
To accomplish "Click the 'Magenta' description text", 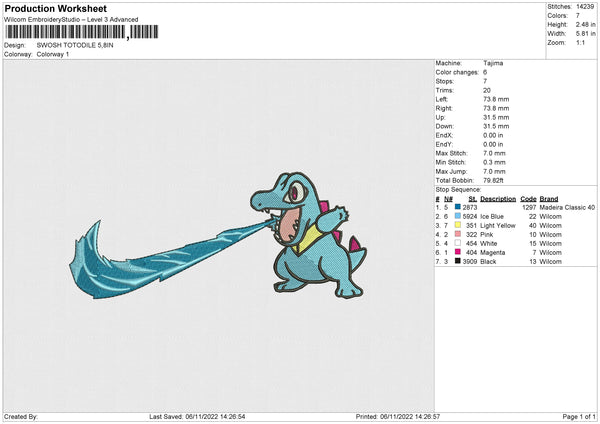I will click(x=493, y=253).
